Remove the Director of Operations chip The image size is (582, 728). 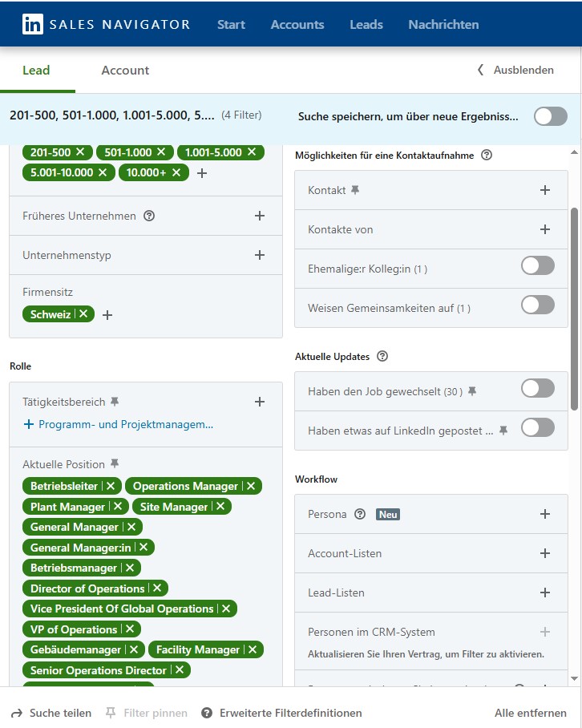[x=157, y=588]
